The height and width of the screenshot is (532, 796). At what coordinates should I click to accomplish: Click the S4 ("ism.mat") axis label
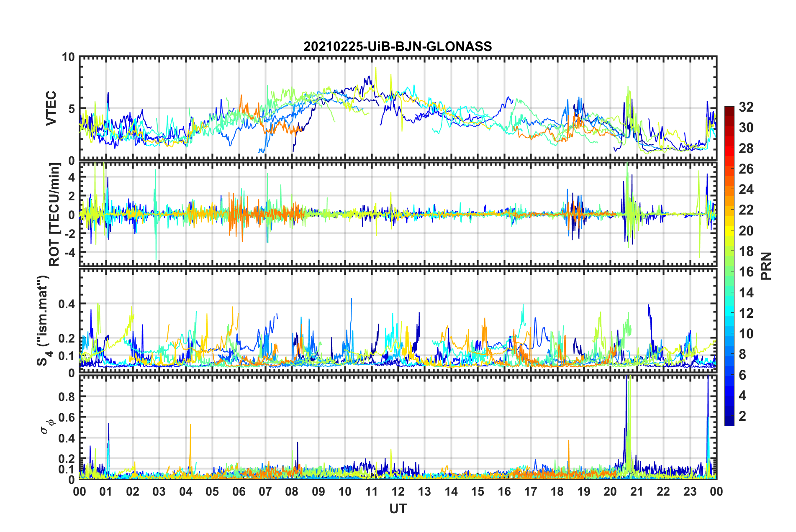point(44,320)
